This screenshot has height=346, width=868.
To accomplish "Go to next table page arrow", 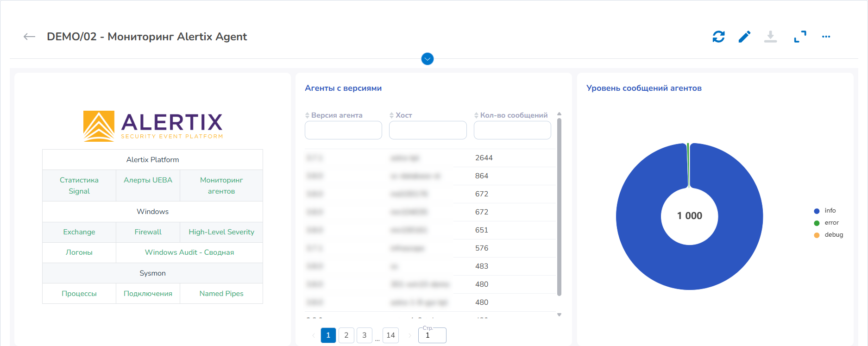I will point(409,335).
